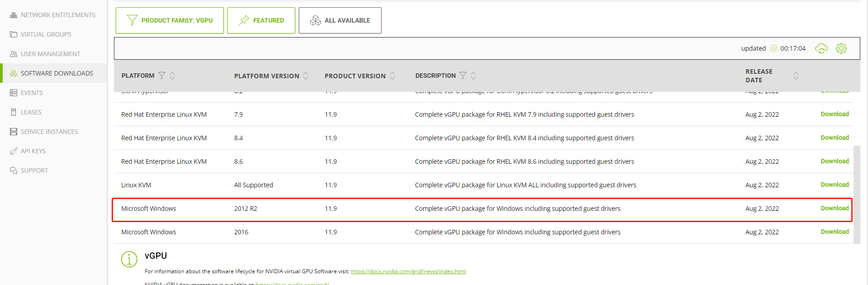Click the cloud refresh icon
The image size is (868, 285).
pyautogui.click(x=821, y=48)
